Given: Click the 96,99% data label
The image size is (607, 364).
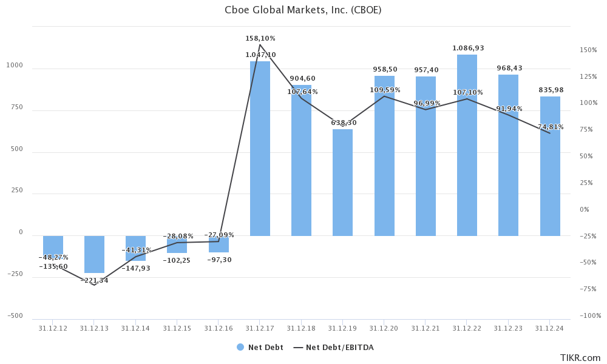Looking at the screenshot, I should [x=427, y=103].
